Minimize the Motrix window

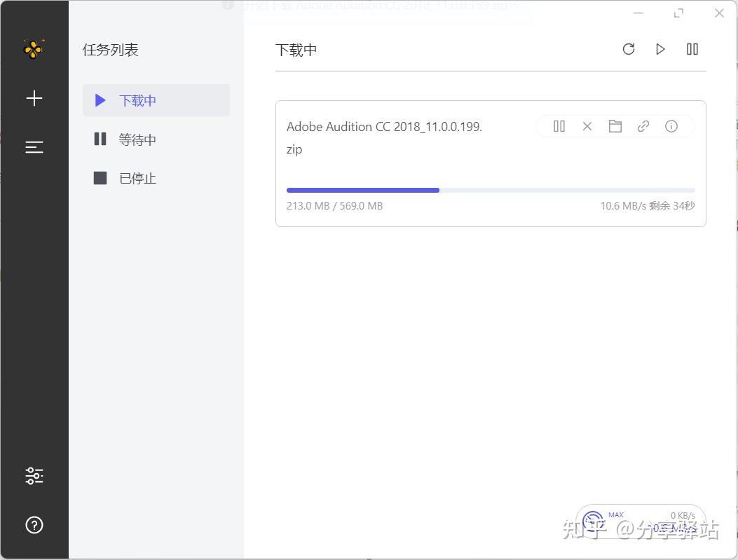tap(638, 13)
